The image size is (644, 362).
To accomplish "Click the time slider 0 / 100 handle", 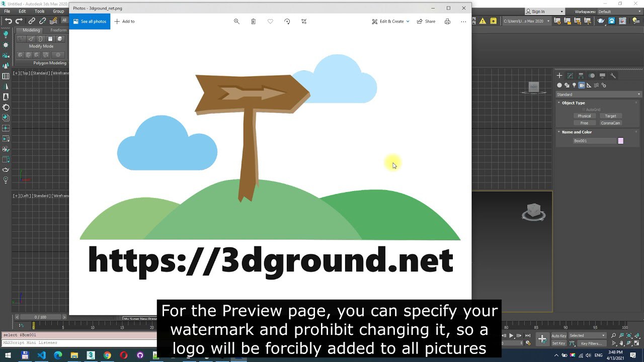I will click(x=40, y=317).
